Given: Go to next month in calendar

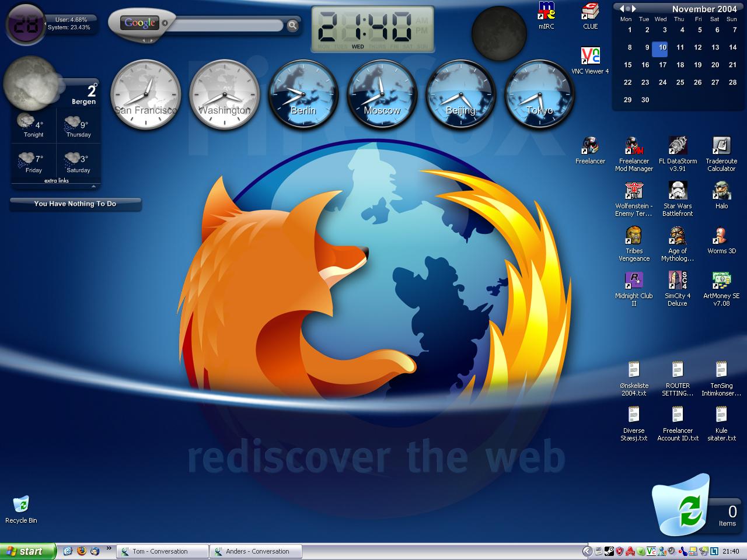Looking at the screenshot, I should pyautogui.click(x=634, y=9).
